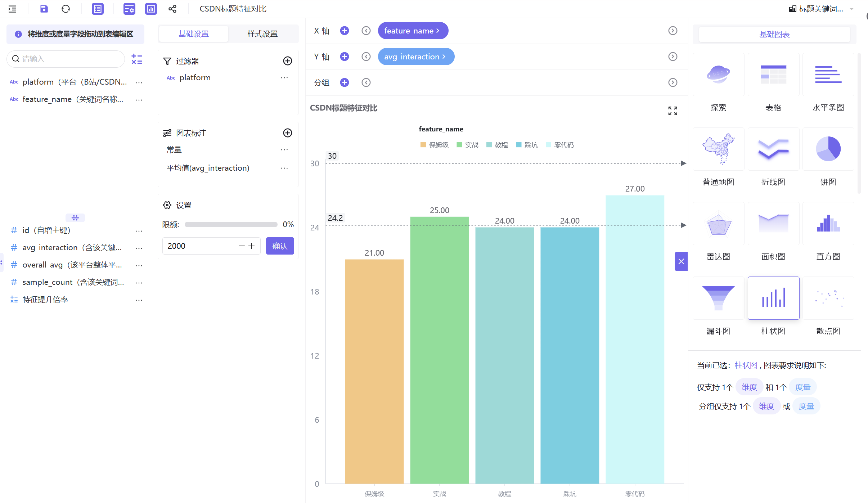Open the chart configuration settings icon

tap(129, 9)
